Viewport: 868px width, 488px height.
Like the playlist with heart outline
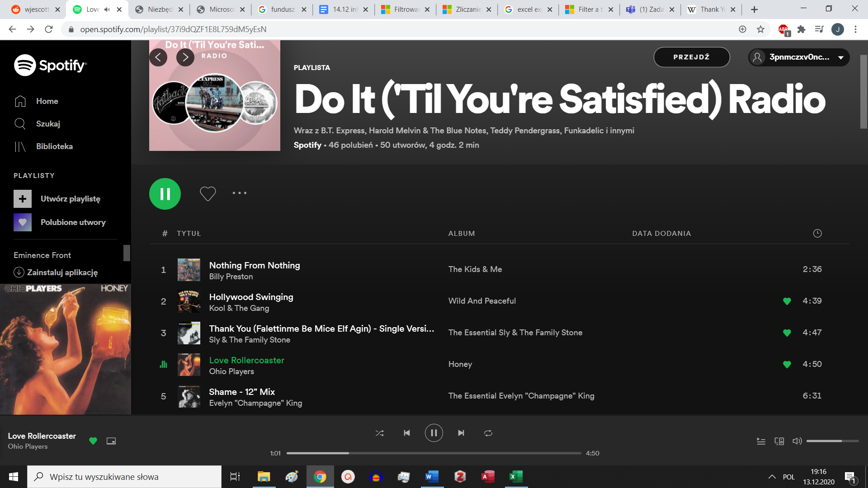[208, 193]
